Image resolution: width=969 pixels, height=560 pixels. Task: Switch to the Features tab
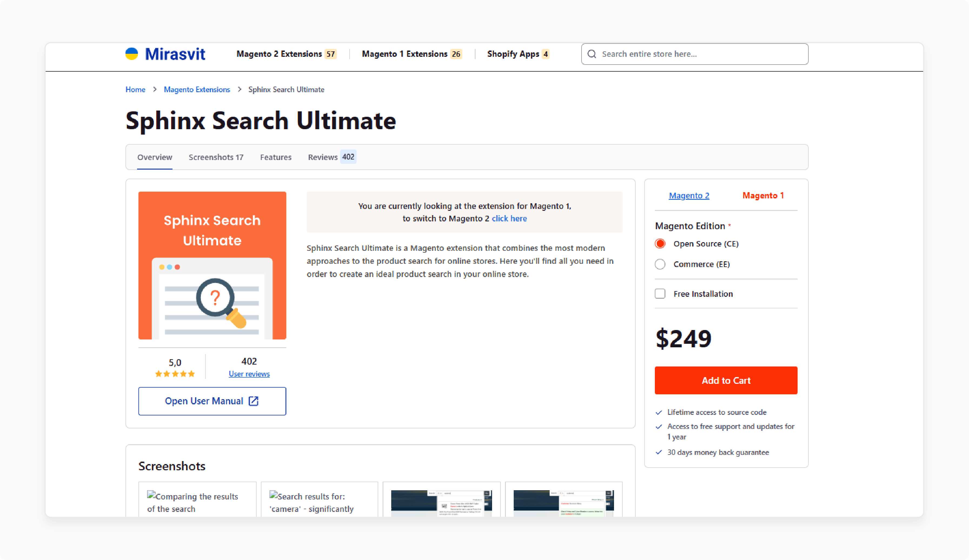276,157
